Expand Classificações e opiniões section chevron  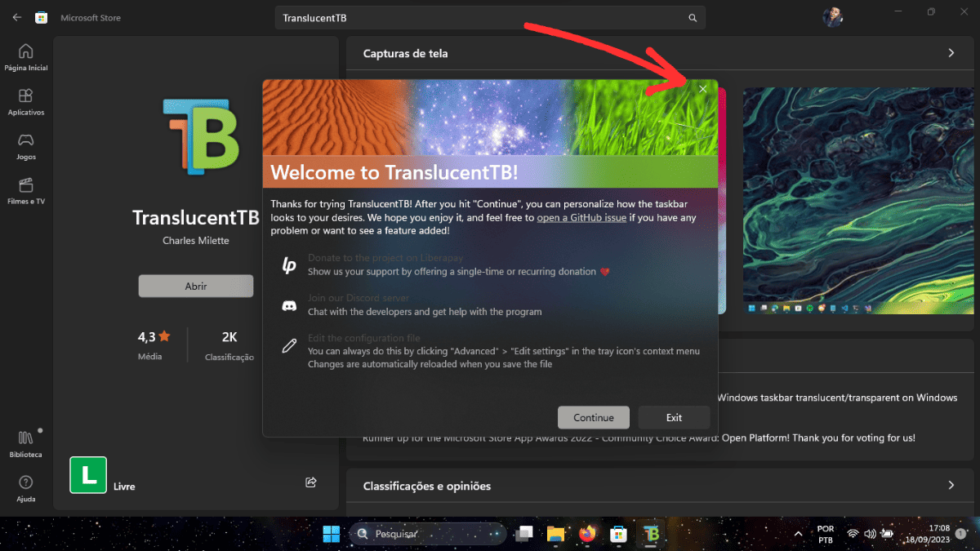[x=951, y=486]
